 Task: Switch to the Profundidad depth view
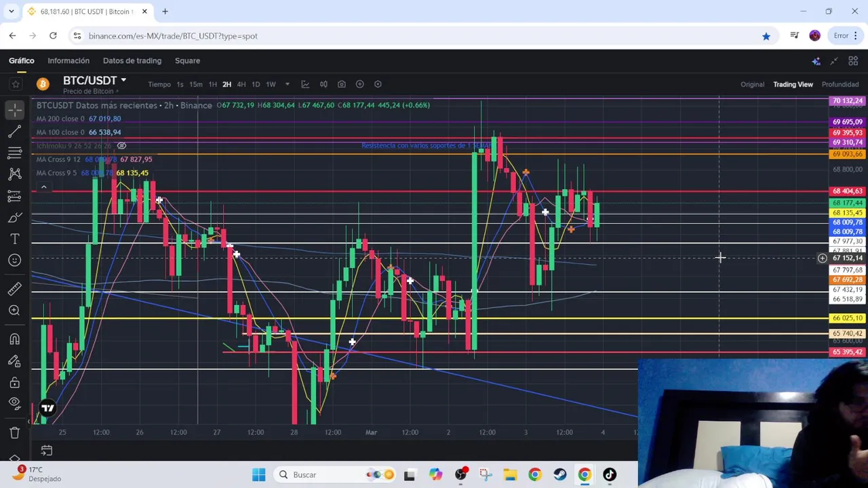coord(840,85)
